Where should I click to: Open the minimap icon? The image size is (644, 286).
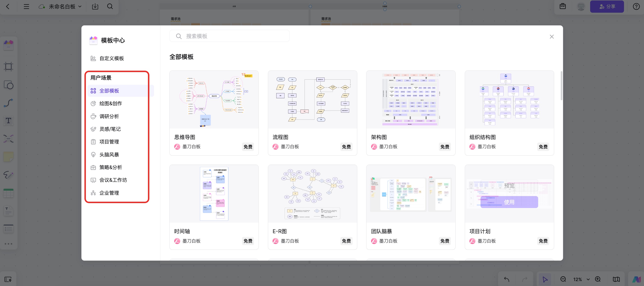(x=616, y=279)
